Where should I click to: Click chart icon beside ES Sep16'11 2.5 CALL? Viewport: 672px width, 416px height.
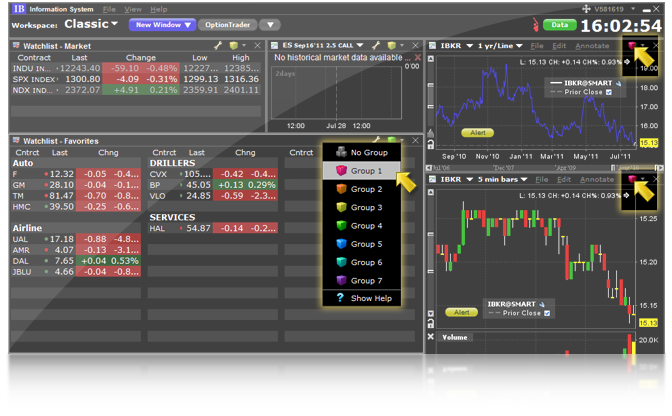(x=274, y=45)
